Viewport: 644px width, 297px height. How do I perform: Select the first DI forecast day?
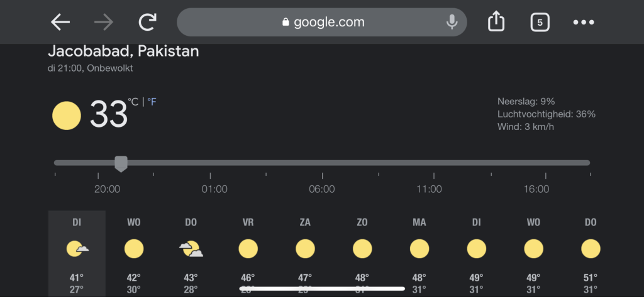tap(77, 254)
